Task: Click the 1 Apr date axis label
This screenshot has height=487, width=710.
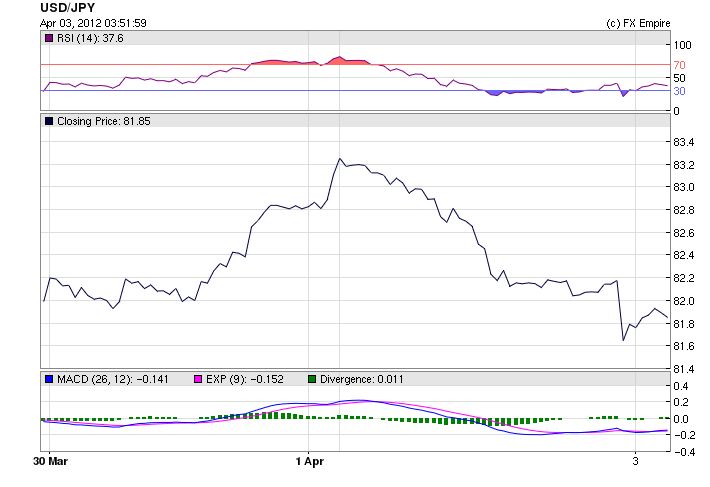Action: (310, 461)
